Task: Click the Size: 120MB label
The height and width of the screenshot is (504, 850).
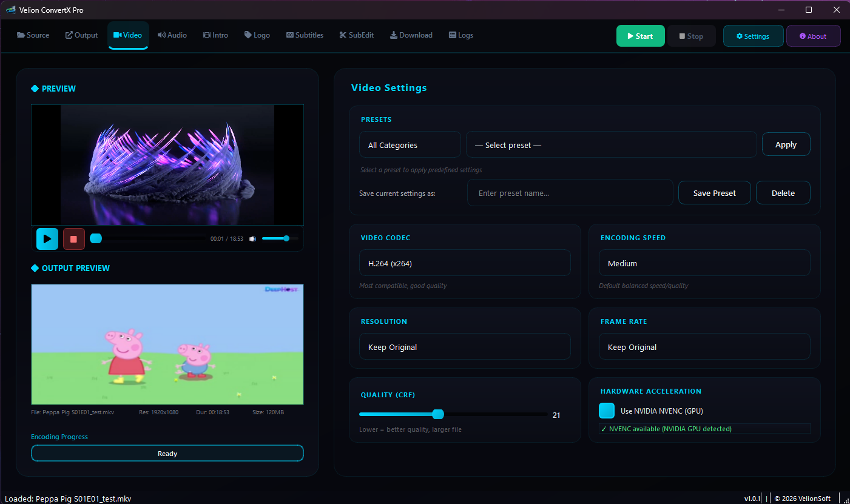Action: [268, 412]
